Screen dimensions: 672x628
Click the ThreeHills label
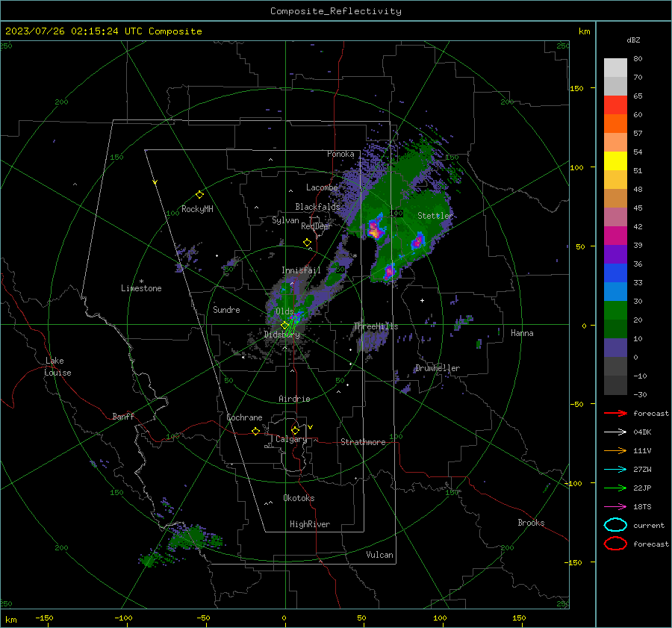pos(376,326)
